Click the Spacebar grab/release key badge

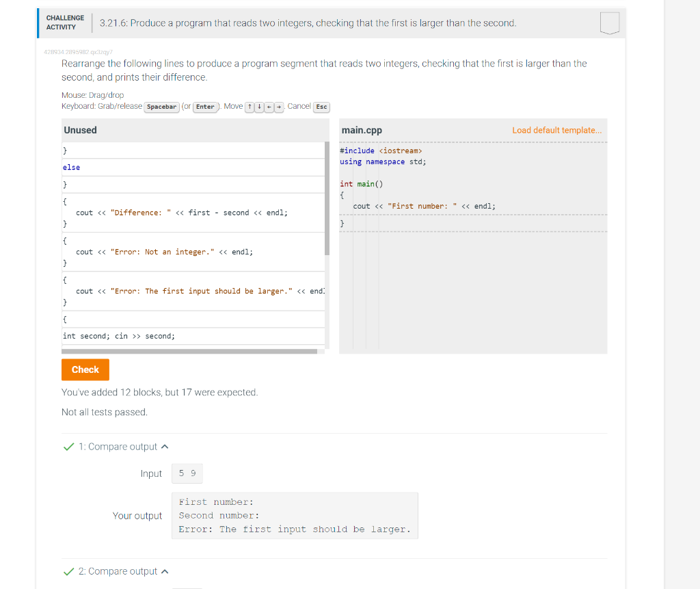click(161, 107)
